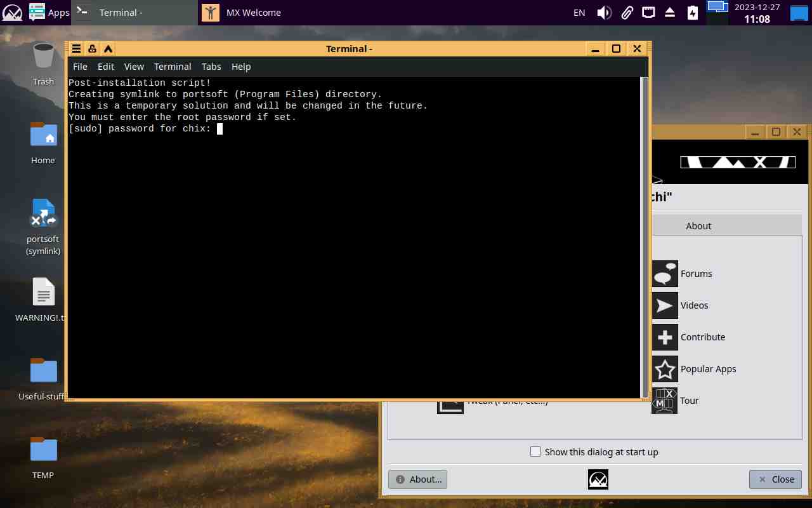Toggle the Terminal window stick (lock) button

click(92, 49)
